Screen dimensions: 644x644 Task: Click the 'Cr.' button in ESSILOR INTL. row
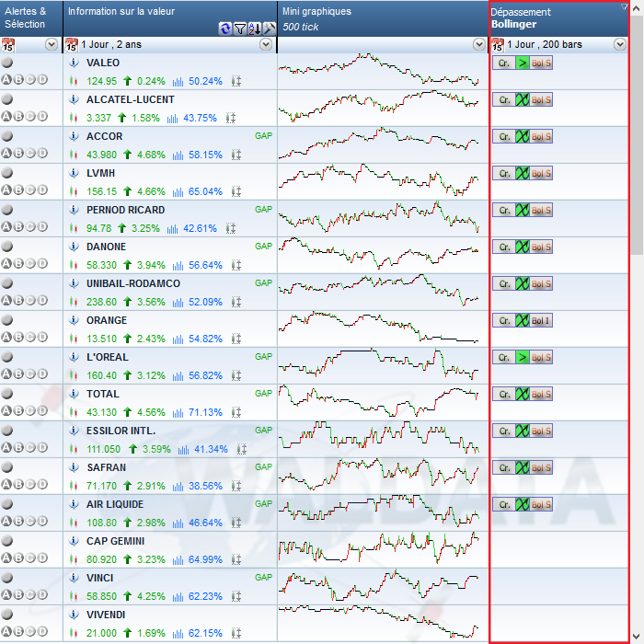(x=504, y=431)
